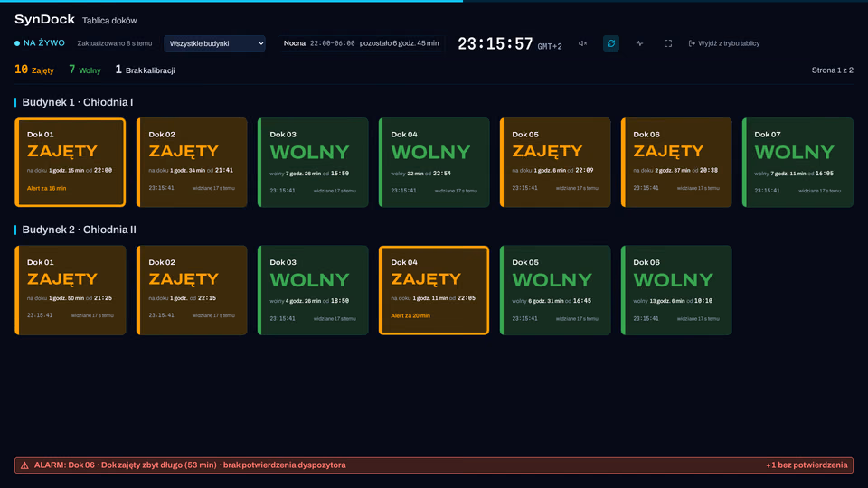868x488 pixels.
Task: Open Budynek 1 Dok 02 card since 21:41
Action: (x=192, y=162)
